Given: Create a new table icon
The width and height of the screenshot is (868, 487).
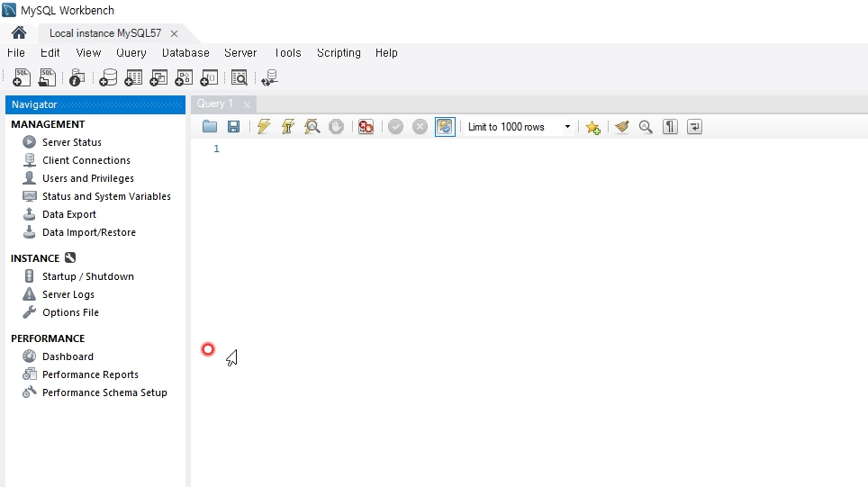Looking at the screenshot, I should pos(133,77).
